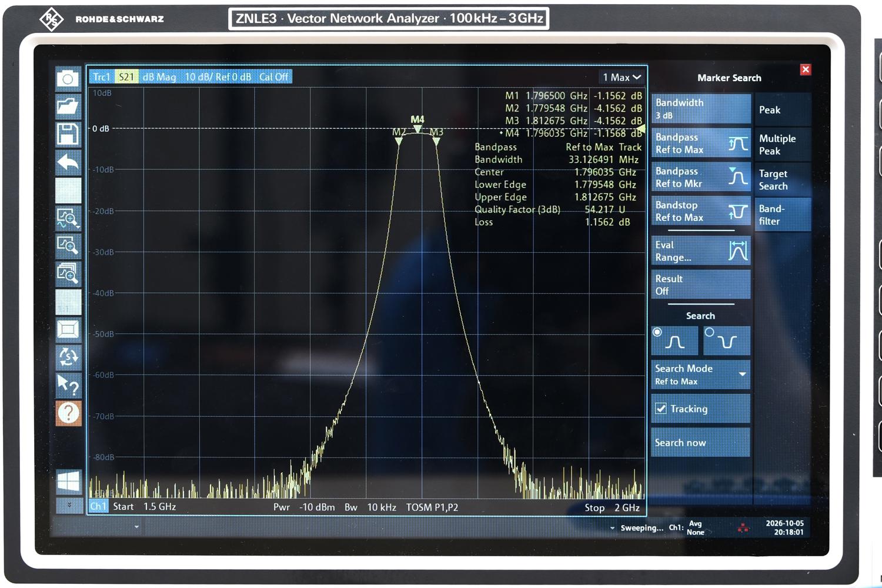Click the Start 1.5 GHz value

(x=145, y=507)
